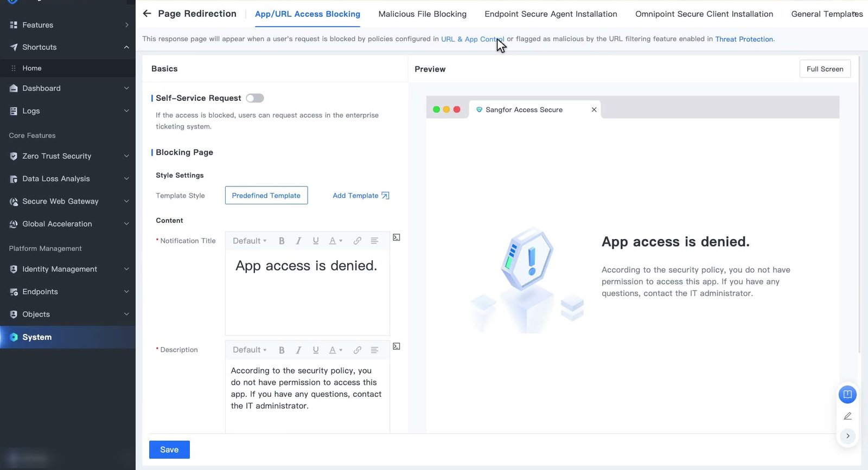Open variable insert icon beside Description
868x470 pixels.
[x=397, y=346]
